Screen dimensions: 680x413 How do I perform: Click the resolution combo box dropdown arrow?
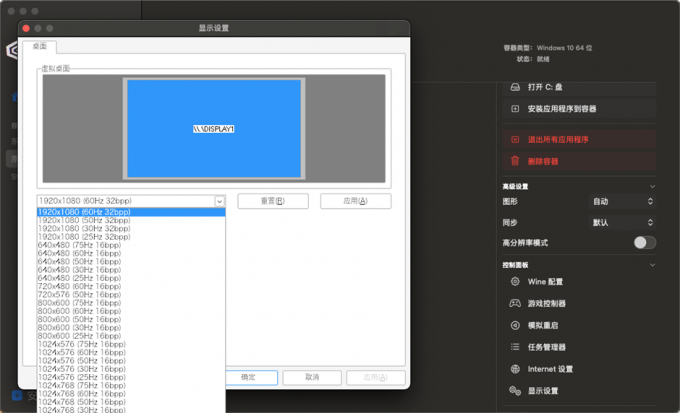pyautogui.click(x=219, y=201)
